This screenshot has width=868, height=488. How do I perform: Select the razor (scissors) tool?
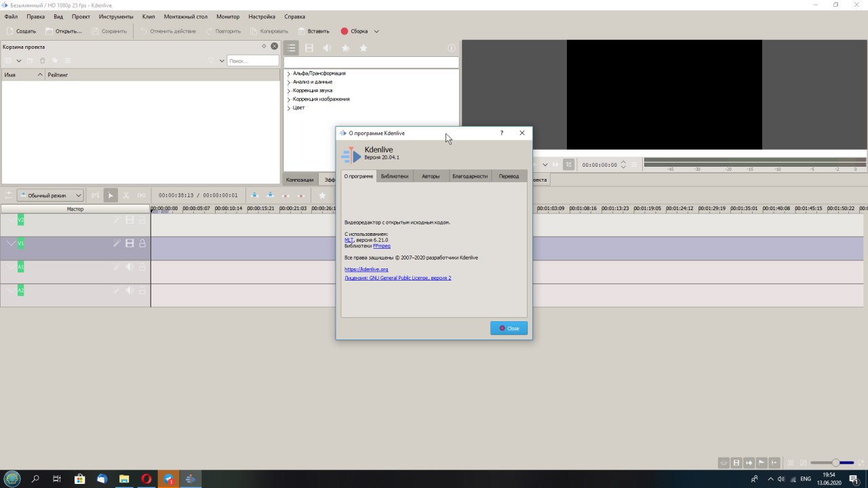point(126,195)
